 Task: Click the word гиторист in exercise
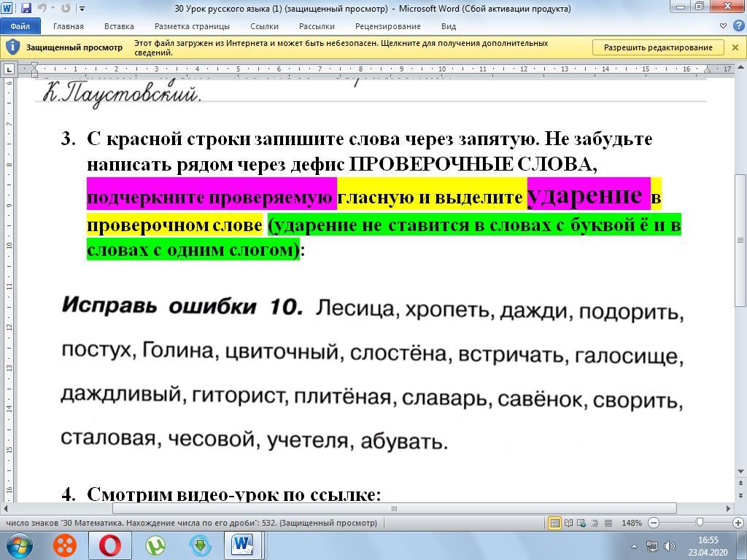click(238, 396)
